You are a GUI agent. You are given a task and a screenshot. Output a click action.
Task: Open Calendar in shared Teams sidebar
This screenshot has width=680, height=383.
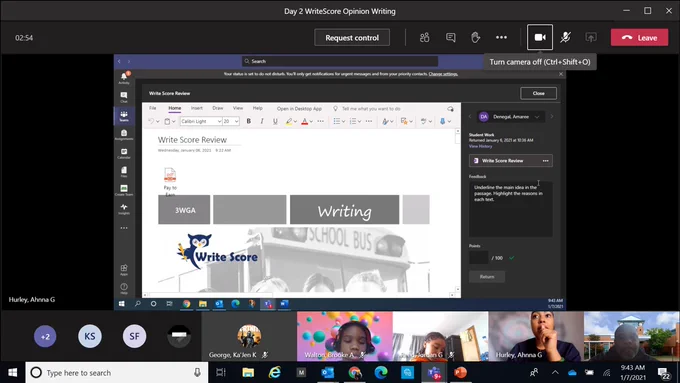point(124,153)
